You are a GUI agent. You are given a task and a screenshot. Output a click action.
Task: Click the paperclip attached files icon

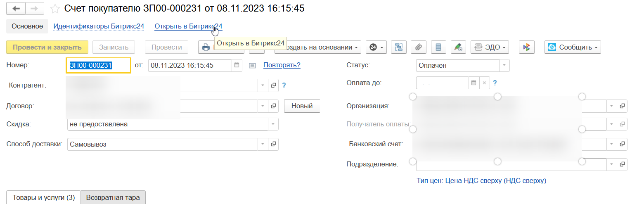tap(418, 47)
